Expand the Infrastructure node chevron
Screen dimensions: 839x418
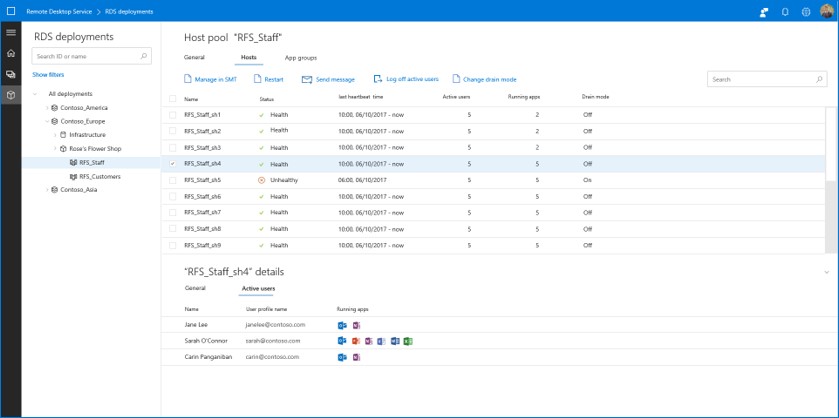click(x=55, y=135)
